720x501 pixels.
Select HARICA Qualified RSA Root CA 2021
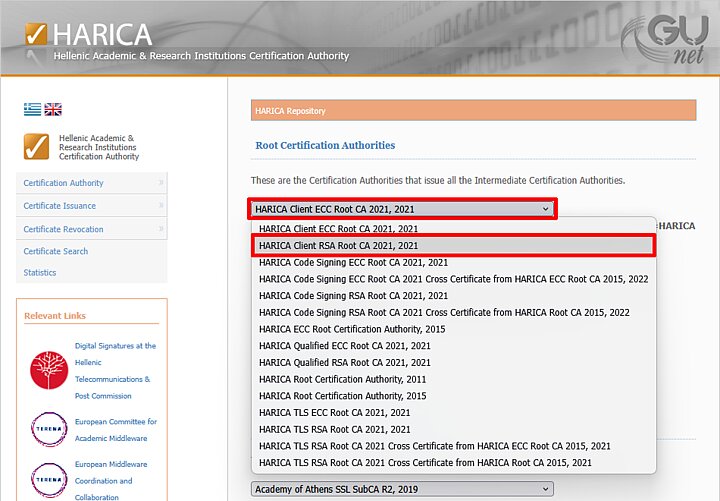(x=344, y=362)
